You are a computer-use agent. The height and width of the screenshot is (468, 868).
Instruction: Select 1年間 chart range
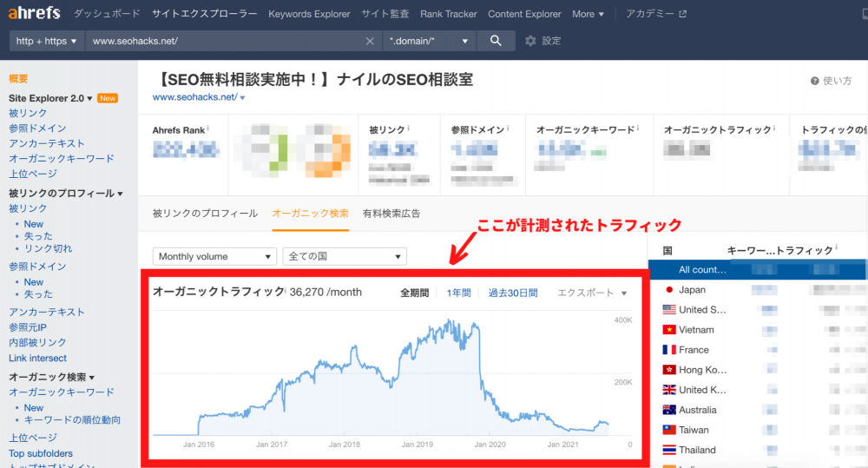pyautogui.click(x=458, y=293)
